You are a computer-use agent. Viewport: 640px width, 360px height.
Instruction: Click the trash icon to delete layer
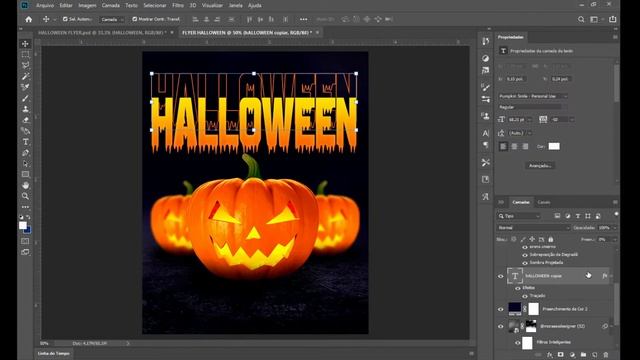point(606,355)
